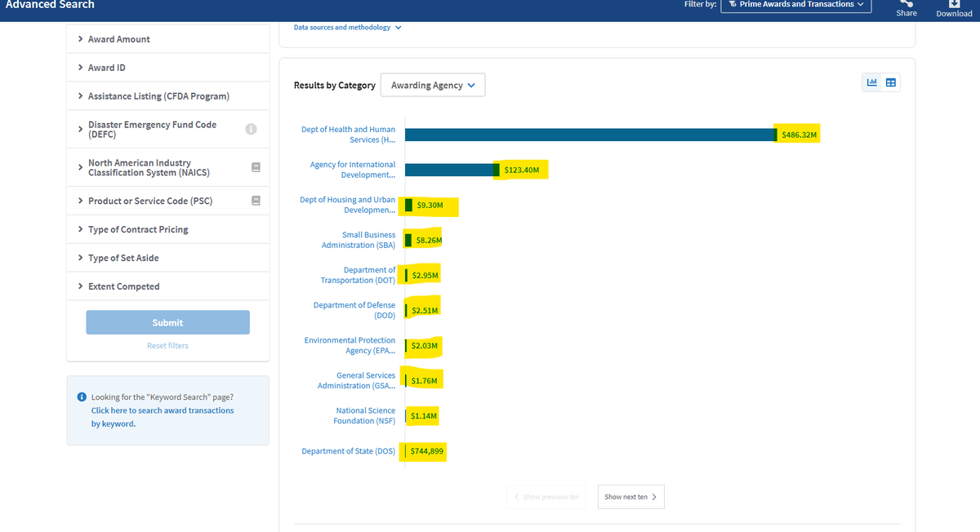Click the Health and Human Services bar
The height and width of the screenshot is (532, 980).
tap(590, 135)
